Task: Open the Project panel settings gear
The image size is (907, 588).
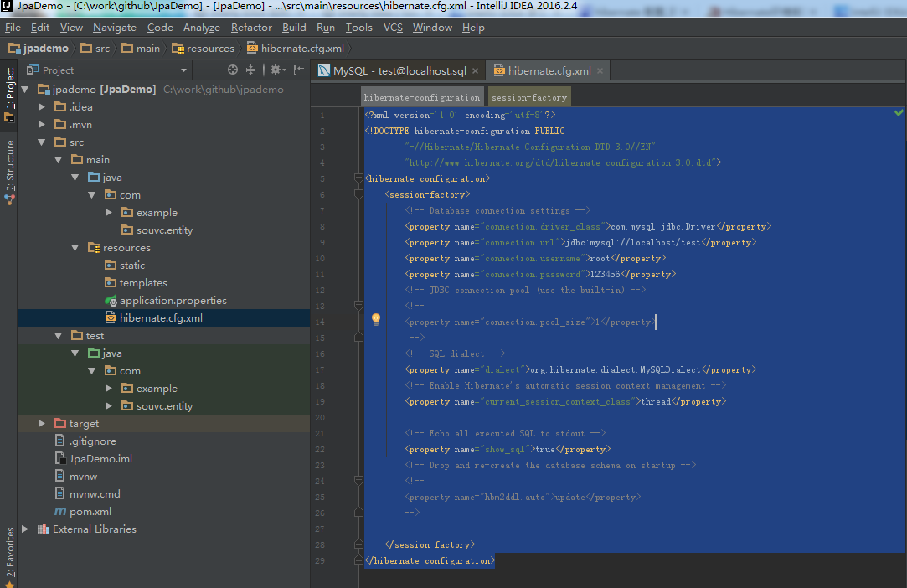Action: click(275, 70)
